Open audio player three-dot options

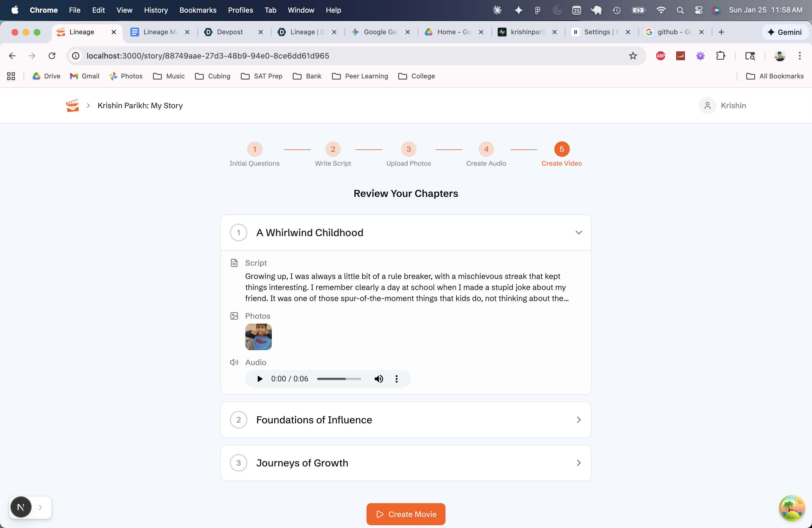pos(396,379)
